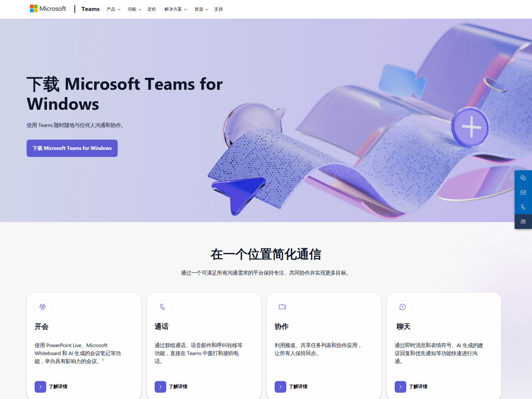The image size is (532, 399).
Task: Click the 开会 card heading
Action: click(42, 327)
